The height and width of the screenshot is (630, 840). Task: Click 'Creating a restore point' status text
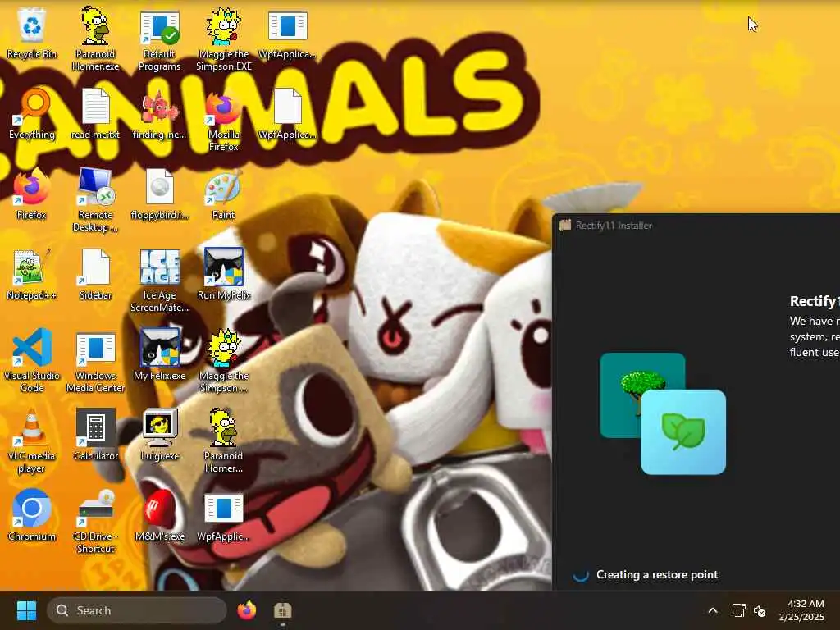coord(657,574)
